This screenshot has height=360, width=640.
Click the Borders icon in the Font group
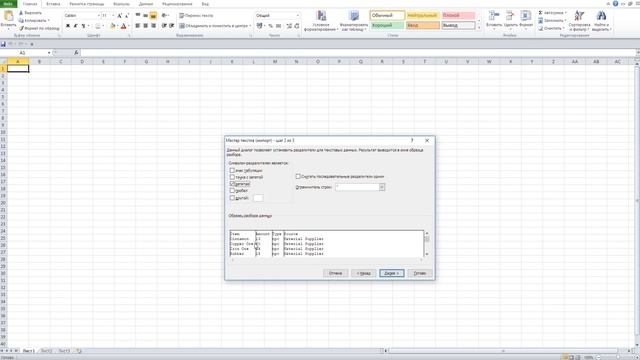click(98, 26)
